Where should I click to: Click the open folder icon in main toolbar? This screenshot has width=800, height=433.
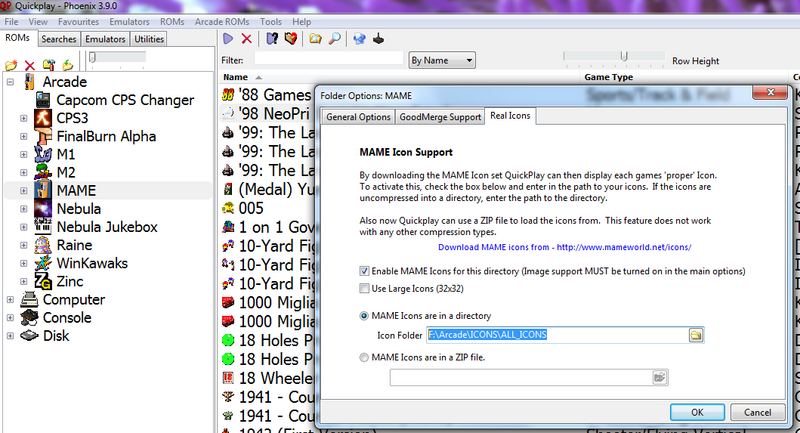pyautogui.click(x=316, y=39)
